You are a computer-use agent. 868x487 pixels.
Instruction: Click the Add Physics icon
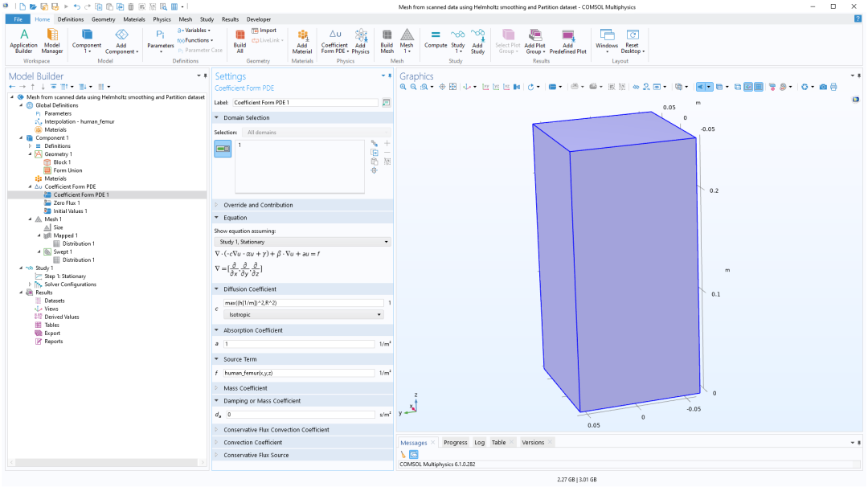[361, 39]
